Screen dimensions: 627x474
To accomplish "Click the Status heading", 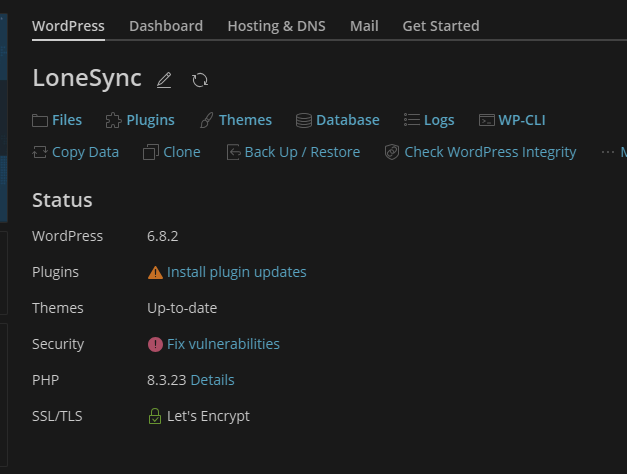I will [x=62, y=200].
